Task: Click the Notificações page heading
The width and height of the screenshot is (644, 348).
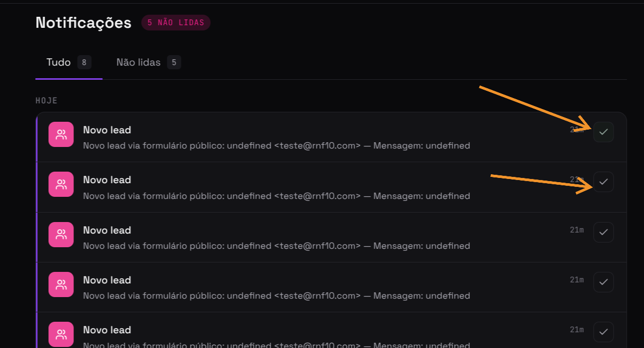Action: click(83, 23)
